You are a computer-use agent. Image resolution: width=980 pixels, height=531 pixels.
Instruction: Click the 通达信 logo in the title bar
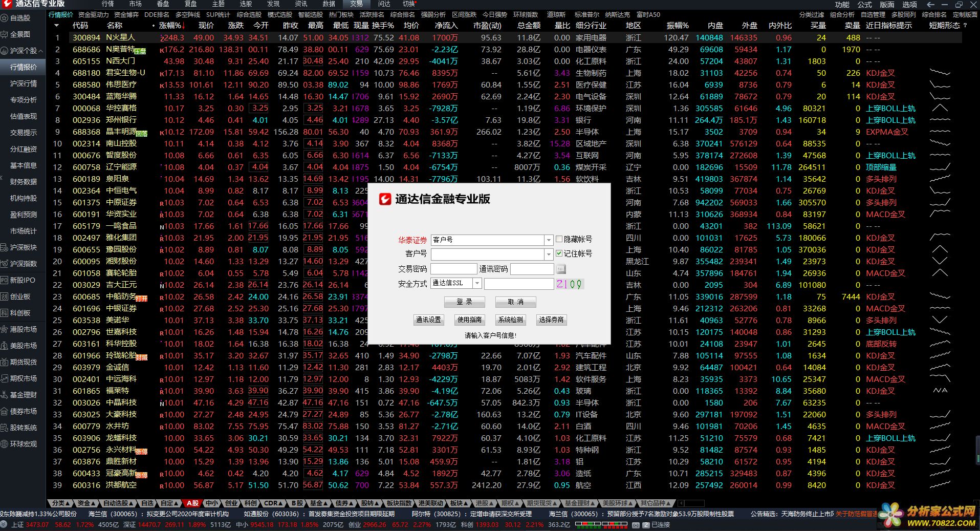pos(7,4)
